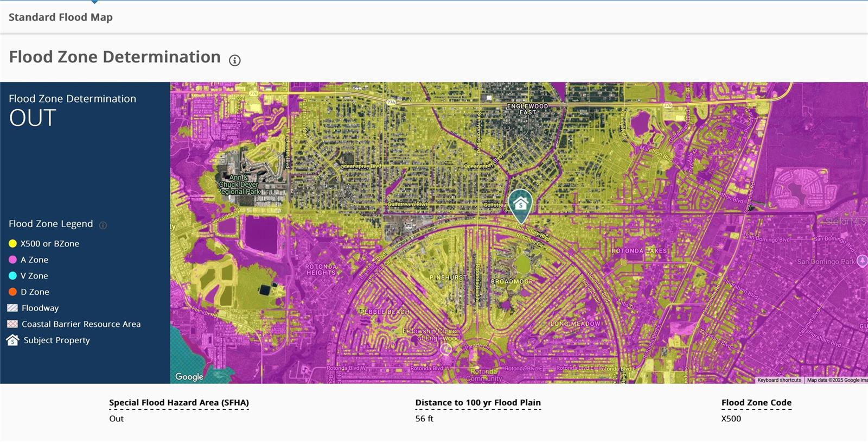
Task: Click the 'D Zone' legend text
Action: (35, 292)
